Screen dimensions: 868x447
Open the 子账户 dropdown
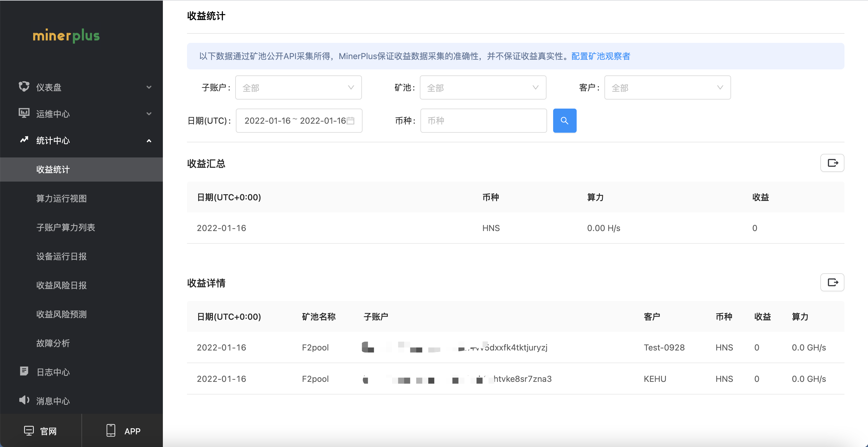298,88
